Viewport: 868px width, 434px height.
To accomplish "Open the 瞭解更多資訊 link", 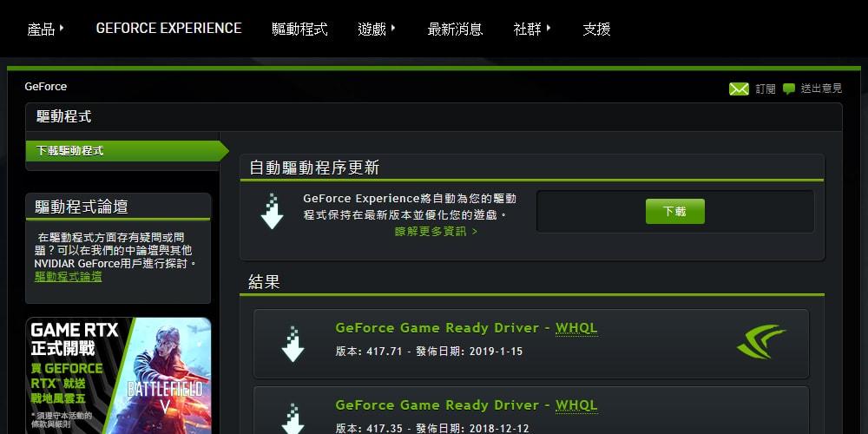I will (x=437, y=232).
